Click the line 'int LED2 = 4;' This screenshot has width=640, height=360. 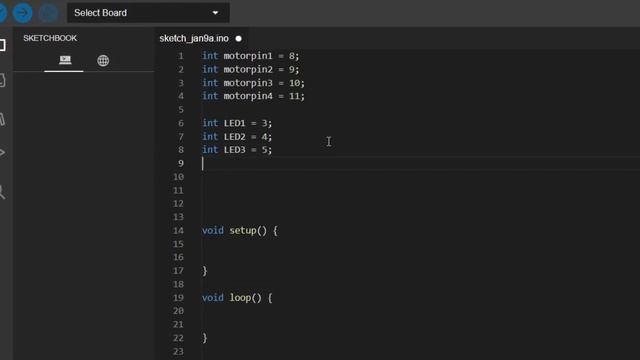click(x=237, y=136)
